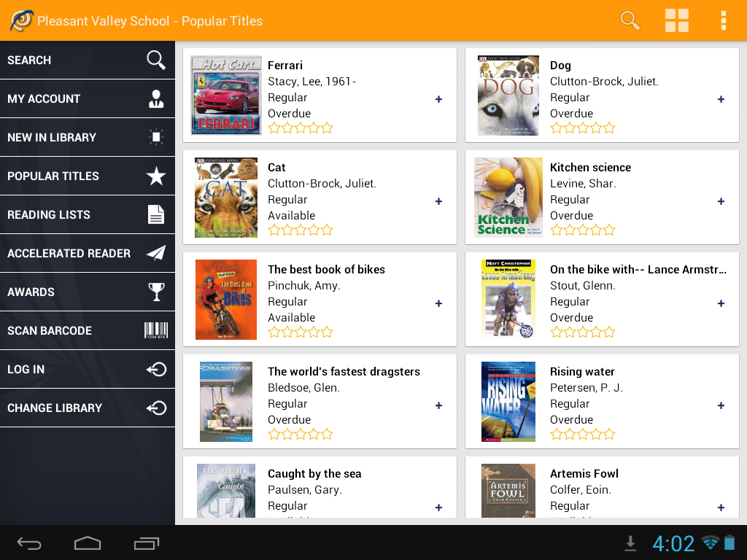This screenshot has height=560, width=747.
Task: Add Ferrari using its plus icon
Action: pos(438,99)
